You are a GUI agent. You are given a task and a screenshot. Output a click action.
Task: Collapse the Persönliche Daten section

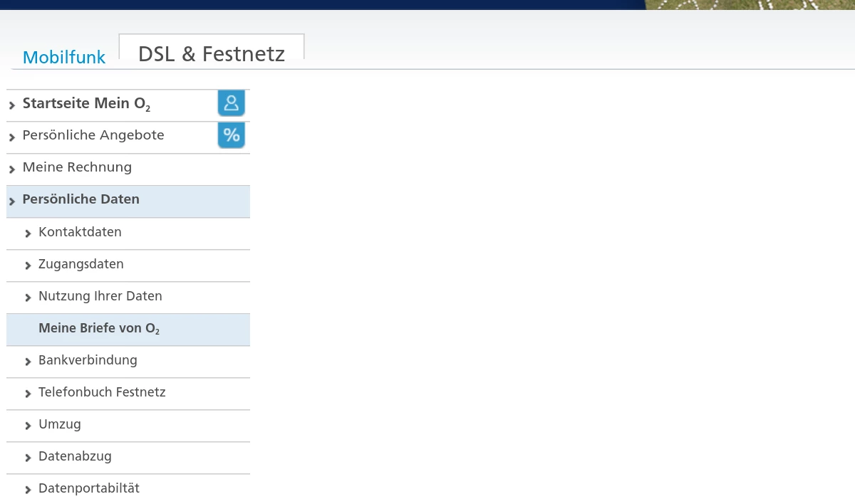81,199
